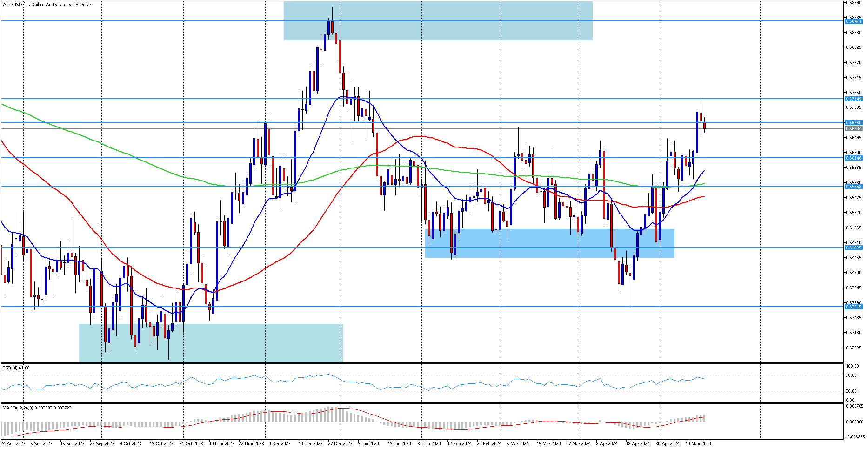Click the top blue resistance zone rectangle
The image size is (868, 449).
(x=438, y=20)
